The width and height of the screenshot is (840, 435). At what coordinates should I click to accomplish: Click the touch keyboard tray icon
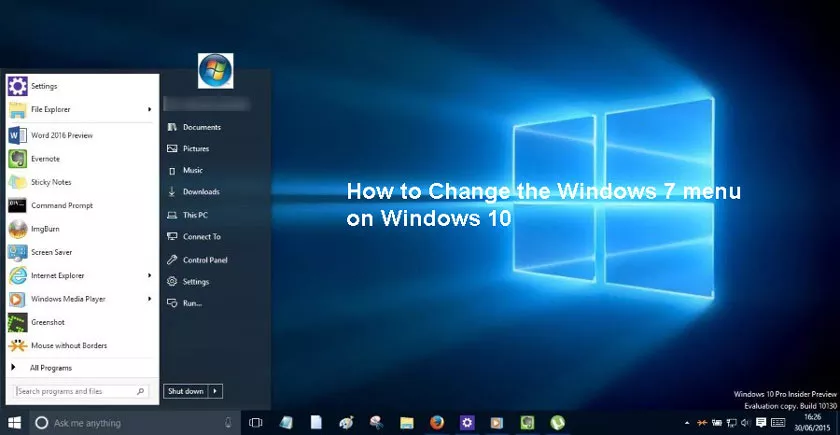pyautogui.click(x=778, y=423)
